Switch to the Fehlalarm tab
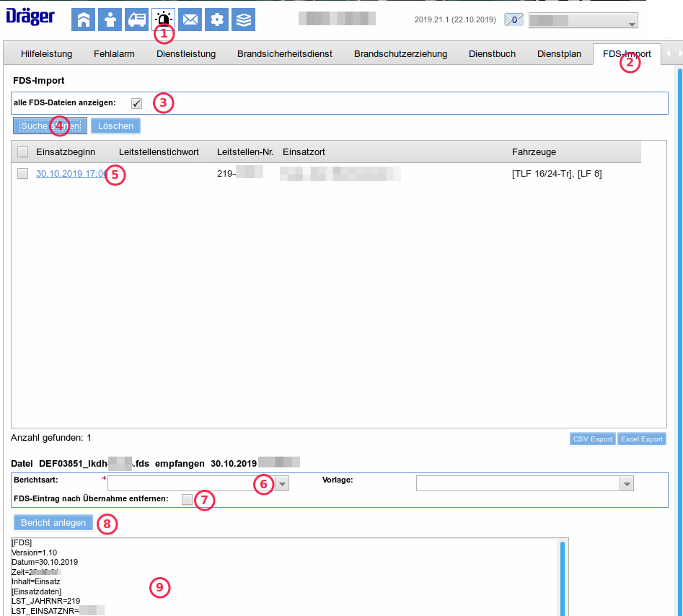 click(114, 53)
